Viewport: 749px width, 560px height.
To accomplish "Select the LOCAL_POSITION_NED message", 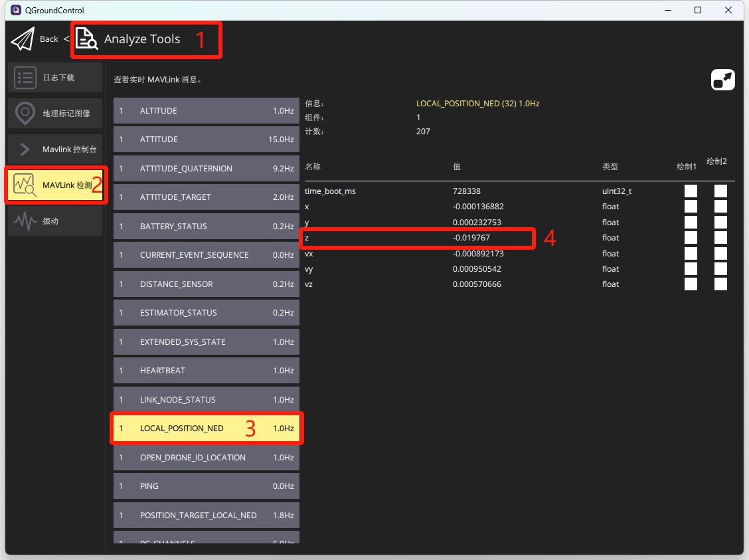I will (x=207, y=428).
